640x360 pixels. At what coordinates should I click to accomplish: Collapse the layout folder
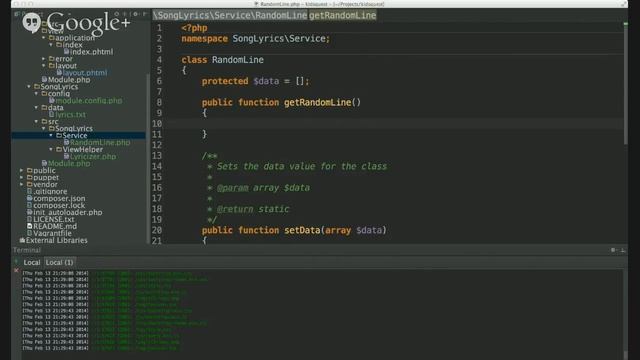pyautogui.click(x=44, y=66)
